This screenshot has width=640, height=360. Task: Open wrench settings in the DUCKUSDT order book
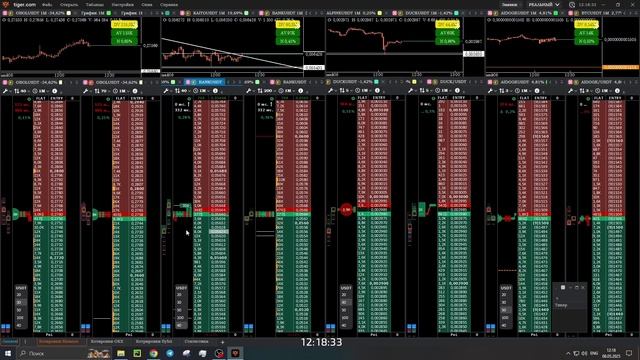coord(331,90)
